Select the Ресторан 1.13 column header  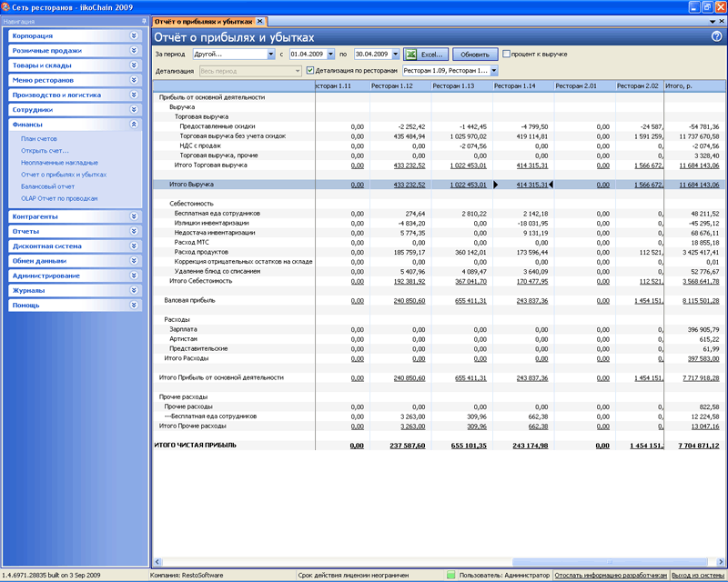(x=462, y=85)
